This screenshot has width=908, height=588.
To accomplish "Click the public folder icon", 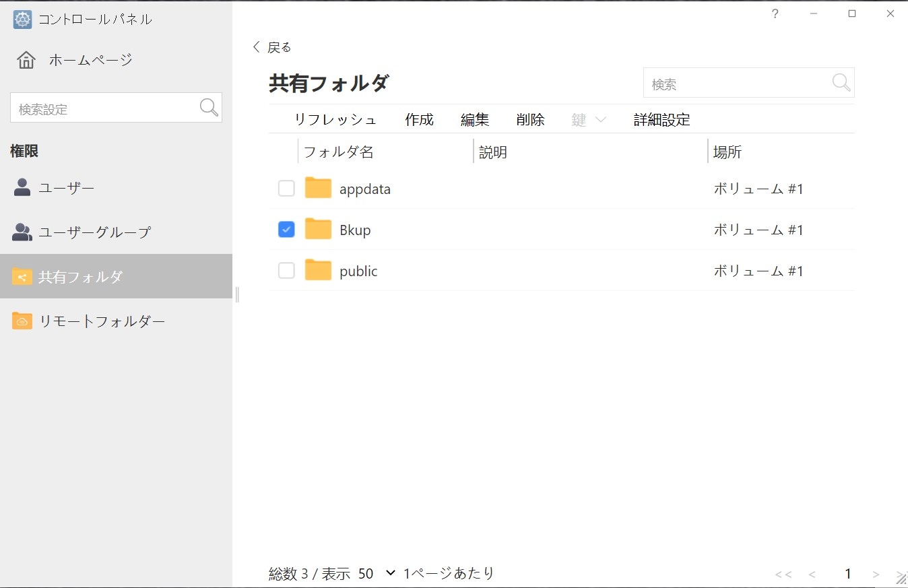I will click(x=318, y=271).
